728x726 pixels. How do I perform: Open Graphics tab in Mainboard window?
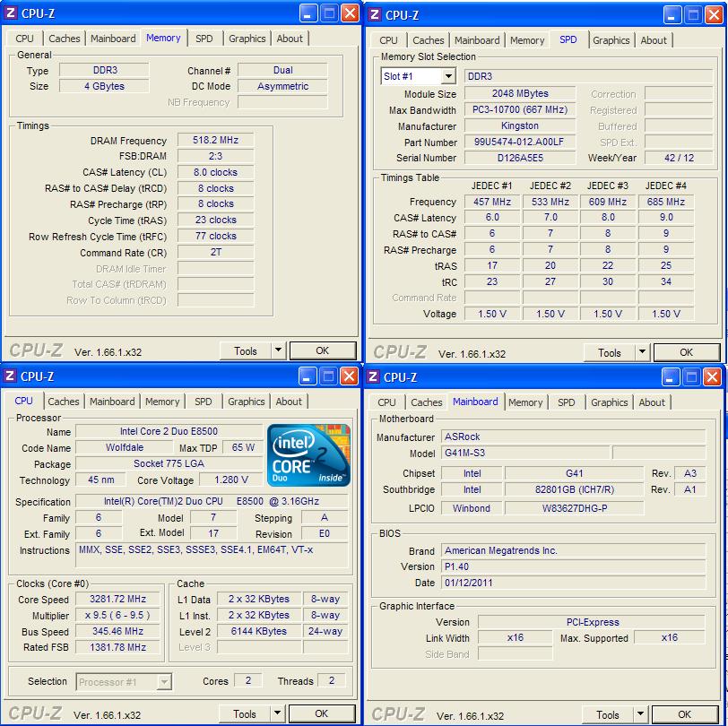(x=609, y=402)
